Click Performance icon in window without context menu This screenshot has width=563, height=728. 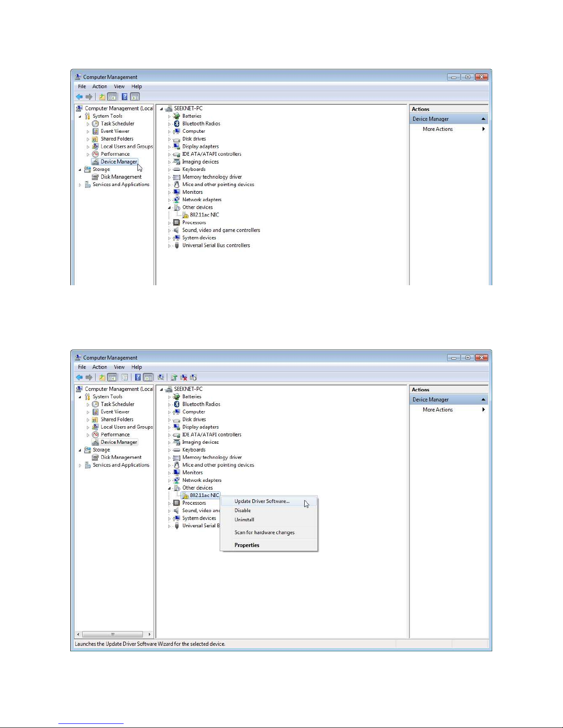95,154
